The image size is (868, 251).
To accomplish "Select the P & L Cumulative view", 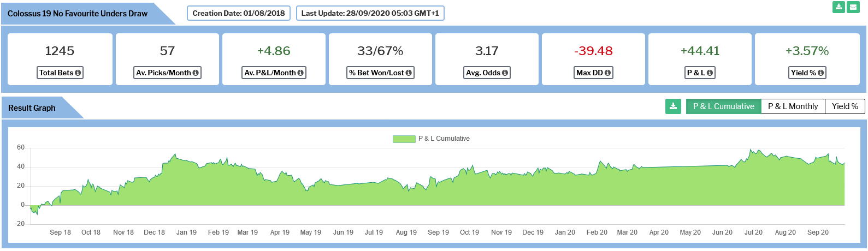I will click(x=723, y=106).
